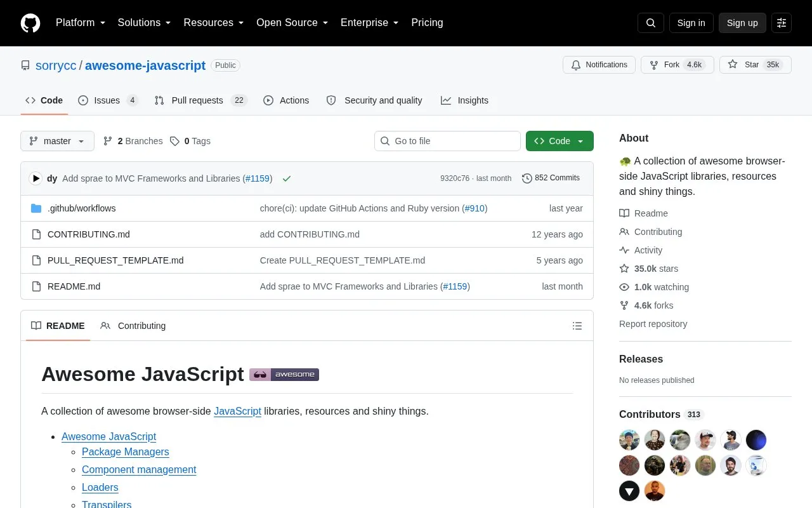Open pull request #910 link
This screenshot has height=508, width=812.
coord(475,208)
